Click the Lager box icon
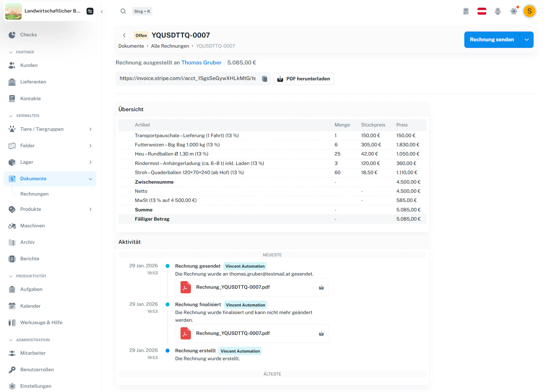The image size is (548, 392). pyautogui.click(x=12, y=162)
